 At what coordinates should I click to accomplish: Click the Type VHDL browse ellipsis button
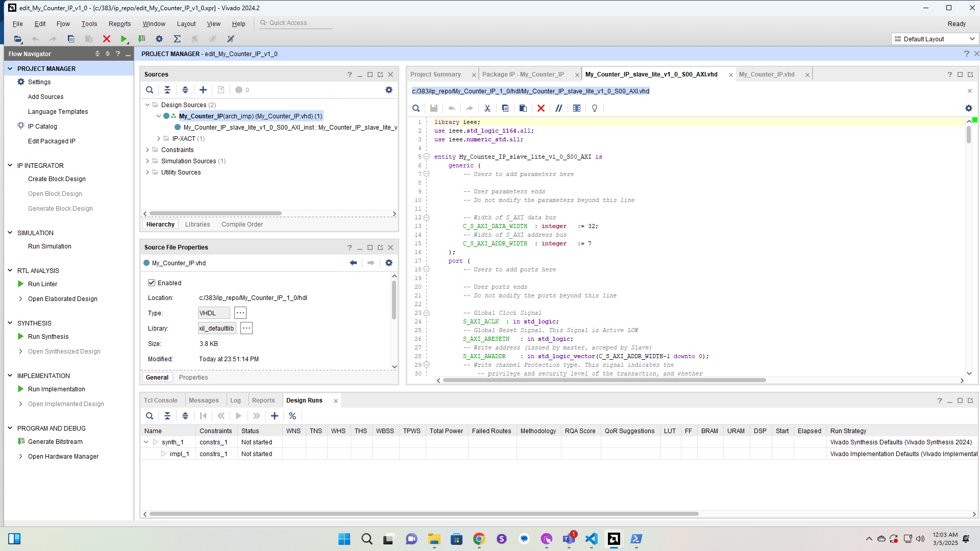240,313
